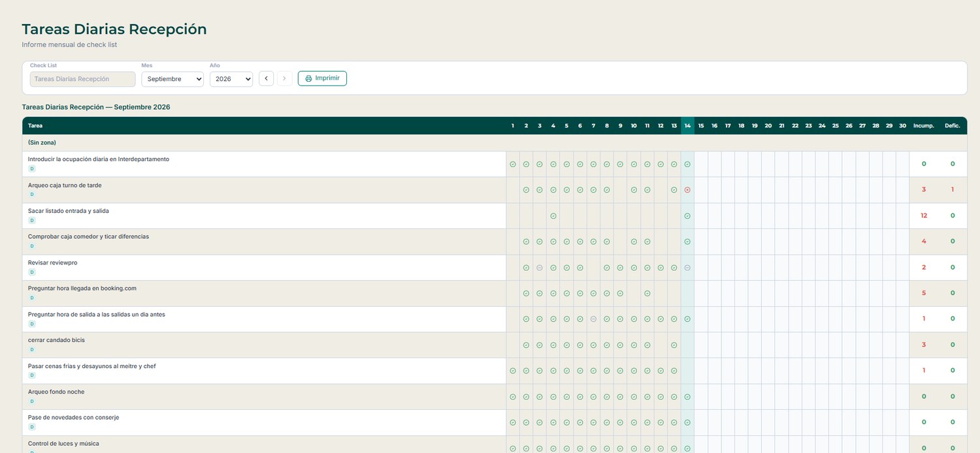This screenshot has width=980, height=453.
Task: Click Incump. value 2 for Revisar reviewpro
Action: 924,268
